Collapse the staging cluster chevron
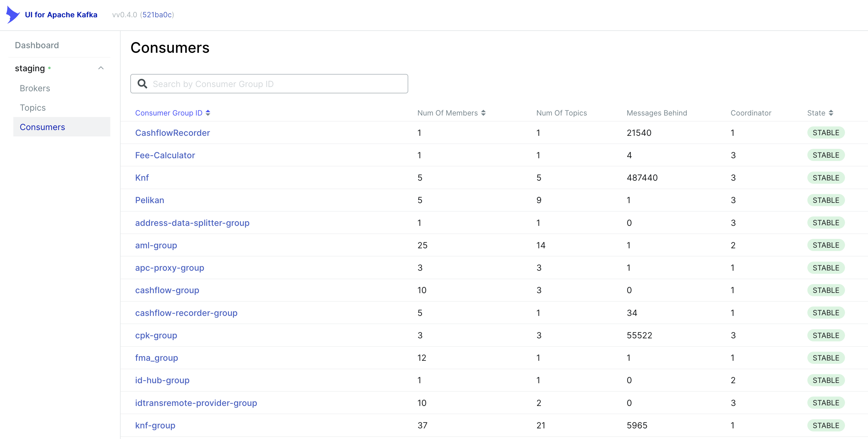The height and width of the screenshot is (439, 868). click(x=101, y=68)
